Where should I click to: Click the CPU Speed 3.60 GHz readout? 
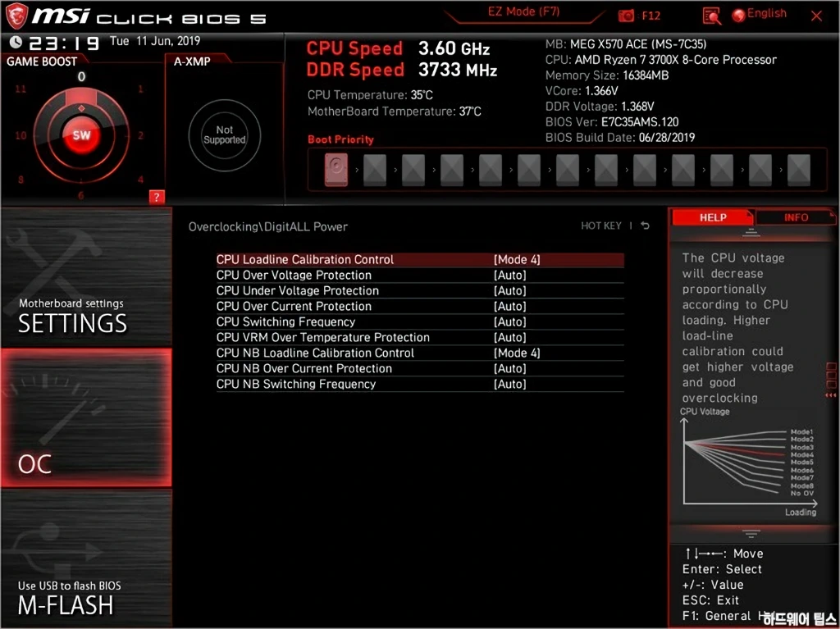pyautogui.click(x=398, y=48)
